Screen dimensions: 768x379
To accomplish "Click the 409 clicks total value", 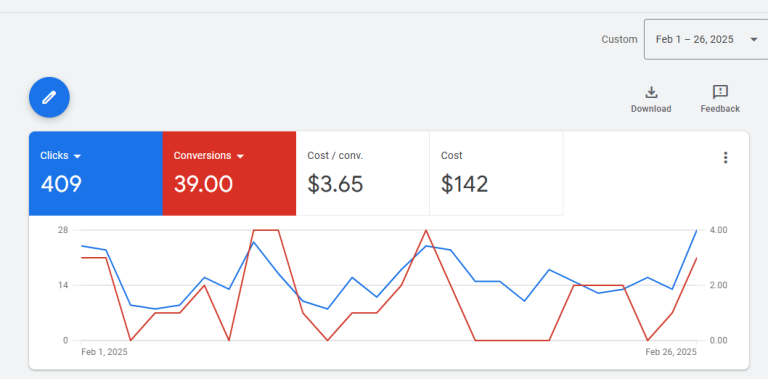I will [61, 184].
